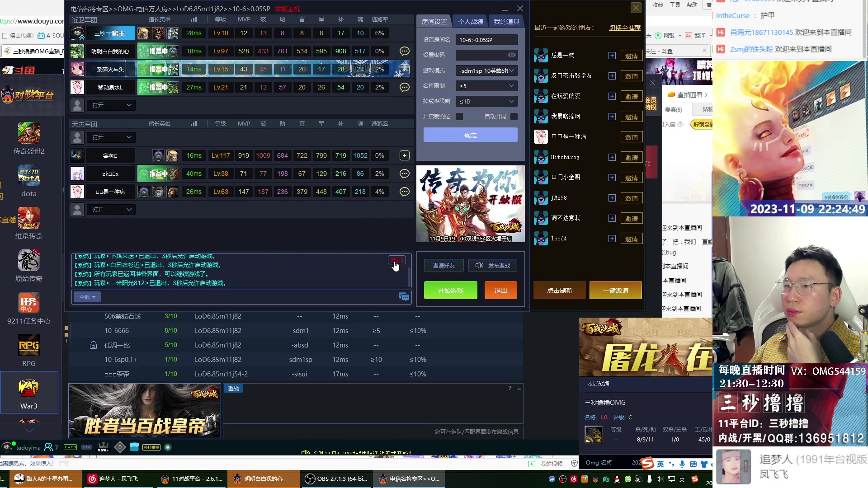Open 11对战平台 taskbar item
The width and height of the screenshot is (868, 488).
192,479
